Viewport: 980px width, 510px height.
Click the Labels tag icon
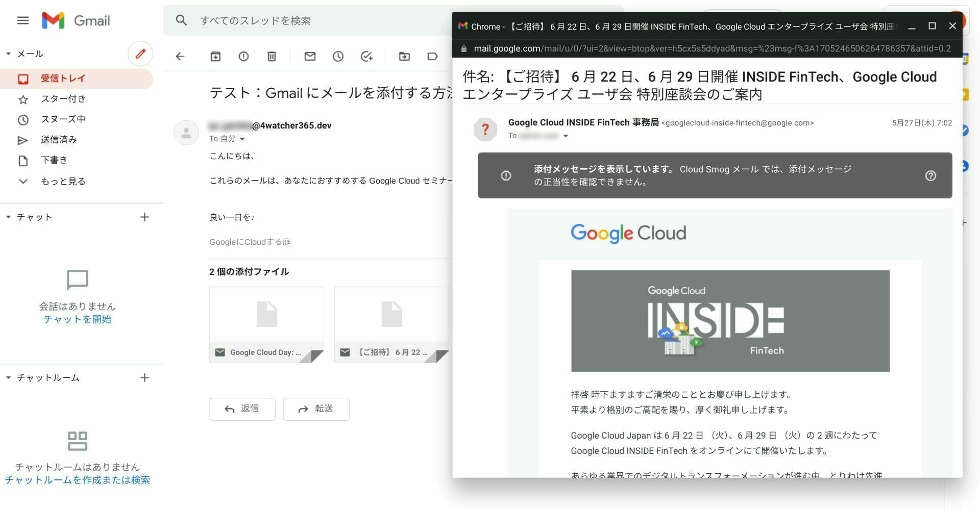pyautogui.click(x=432, y=56)
